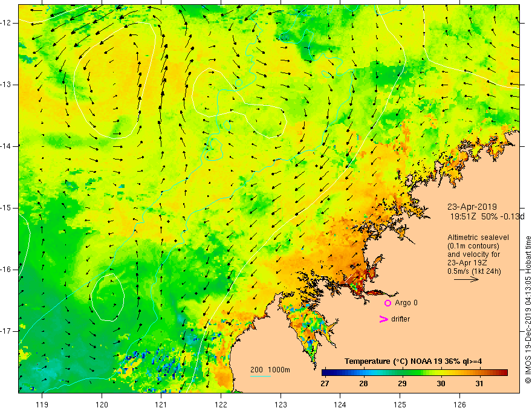This screenshot has width=532, height=411.
Task: Click the colorbar tick label 29
Action: tap(402, 384)
